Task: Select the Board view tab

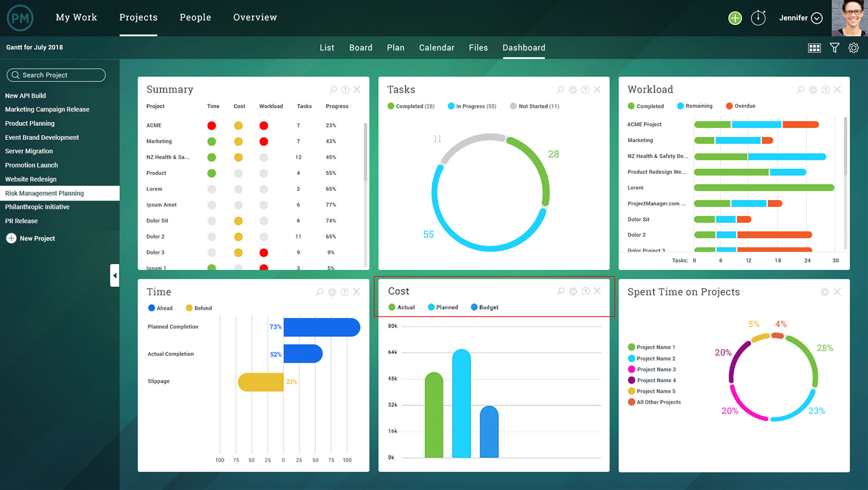Action: (360, 47)
